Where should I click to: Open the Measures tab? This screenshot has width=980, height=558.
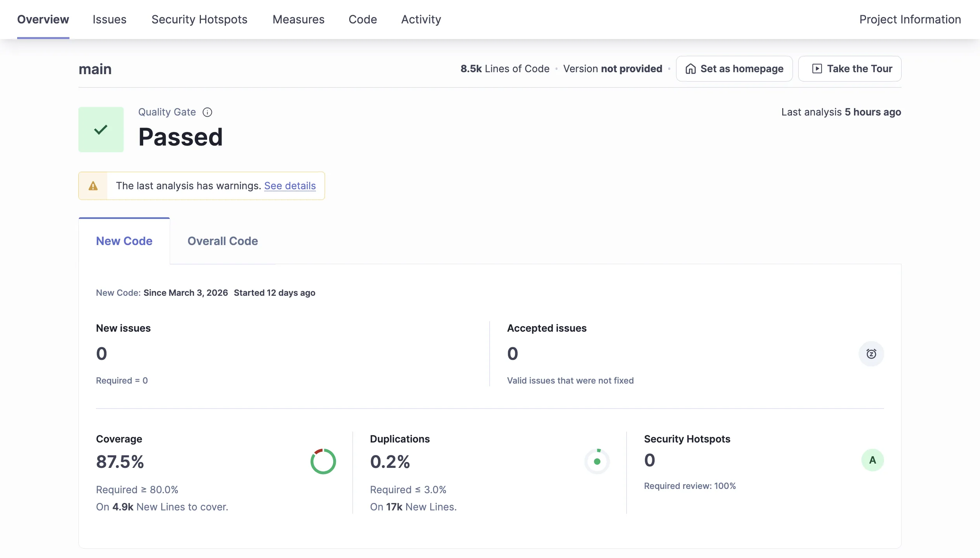point(298,20)
